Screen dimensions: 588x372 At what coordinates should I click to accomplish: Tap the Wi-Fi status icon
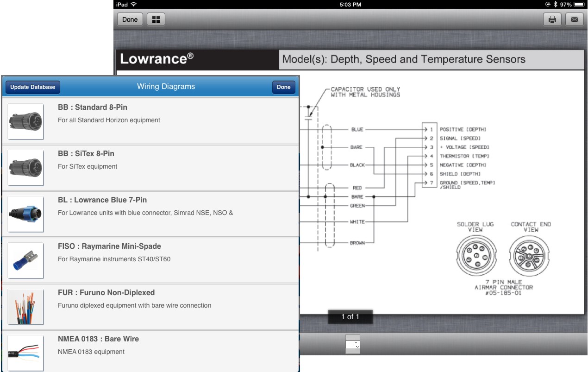(134, 4)
